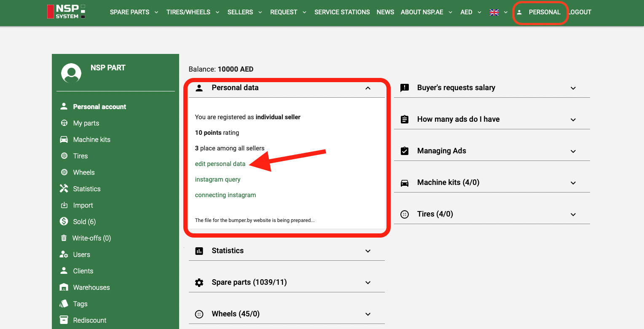Click the edit personal data link

point(220,164)
